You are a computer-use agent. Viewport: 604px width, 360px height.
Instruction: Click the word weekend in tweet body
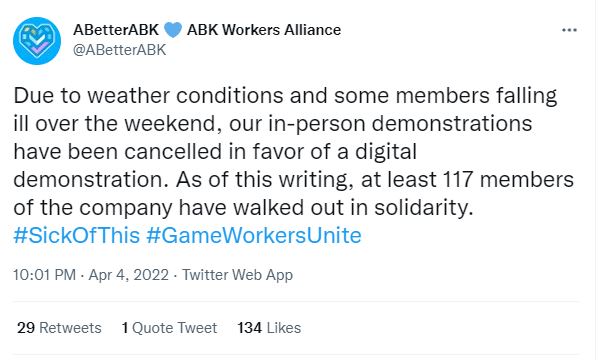click(x=173, y=124)
